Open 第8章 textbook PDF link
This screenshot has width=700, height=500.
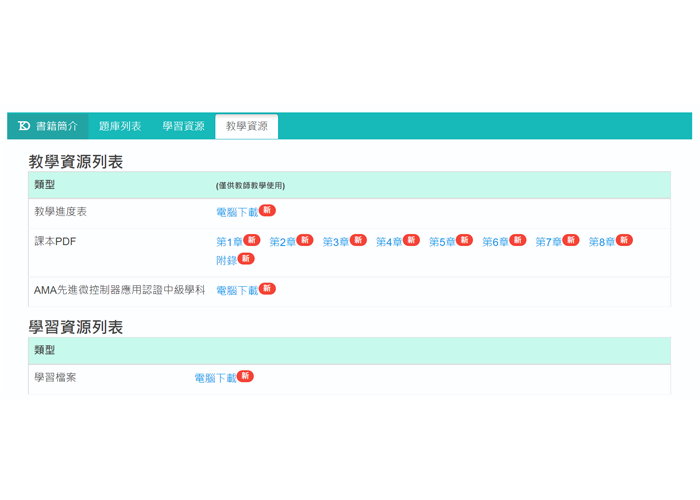[x=601, y=242]
